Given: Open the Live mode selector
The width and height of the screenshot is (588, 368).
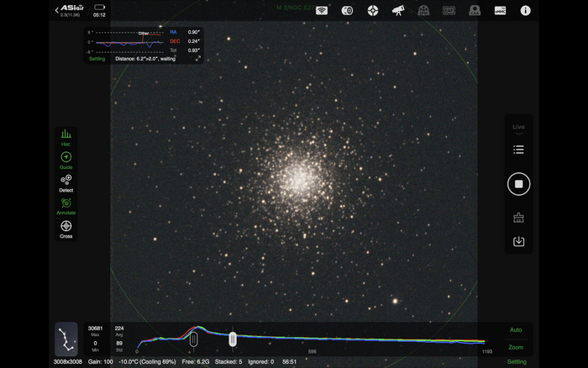Looking at the screenshot, I should coord(518,128).
